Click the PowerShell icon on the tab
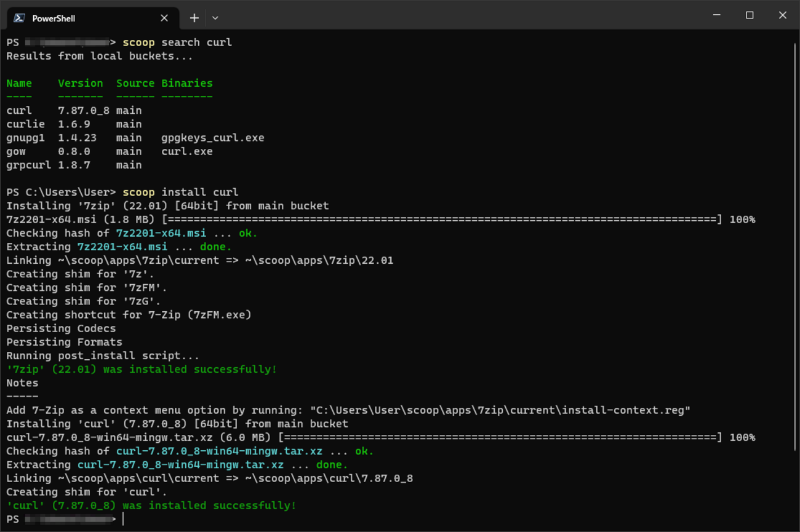 [x=19, y=18]
